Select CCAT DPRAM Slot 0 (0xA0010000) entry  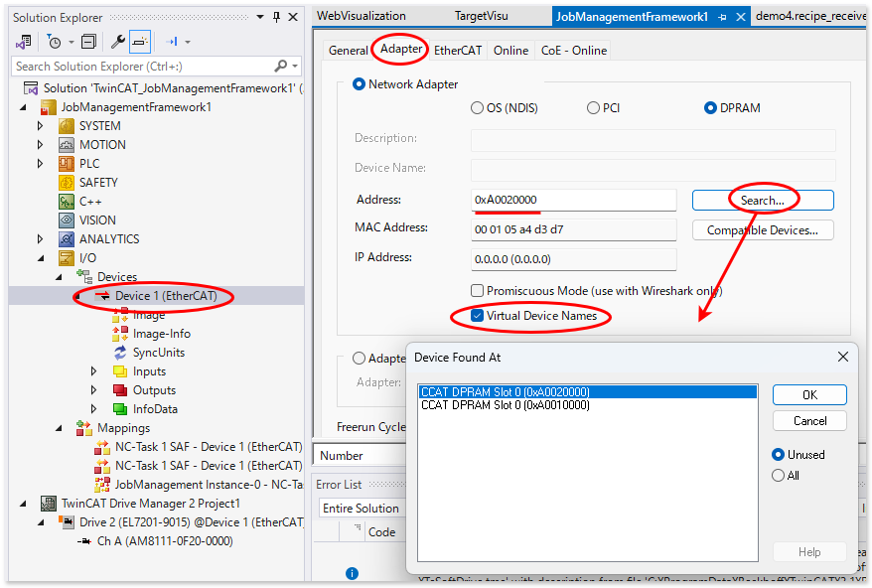(x=506, y=405)
